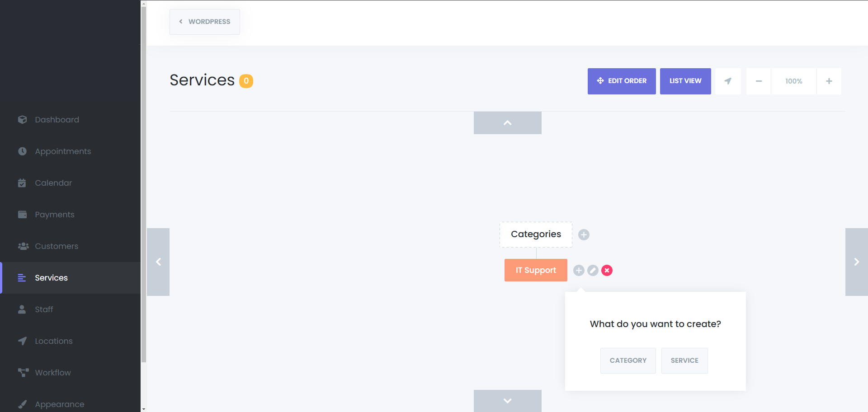Open Dashboard from the sidebar
The width and height of the screenshot is (868, 412).
(57, 120)
